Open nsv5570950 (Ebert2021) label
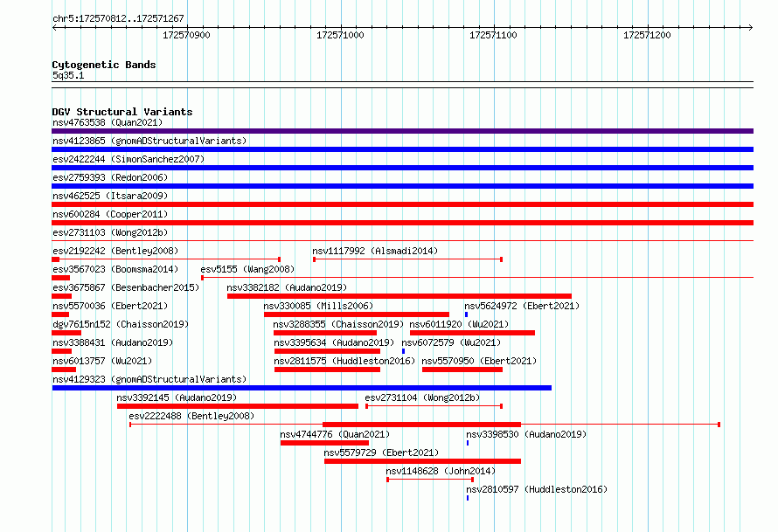Screen dimensions: 778x532 479,361
